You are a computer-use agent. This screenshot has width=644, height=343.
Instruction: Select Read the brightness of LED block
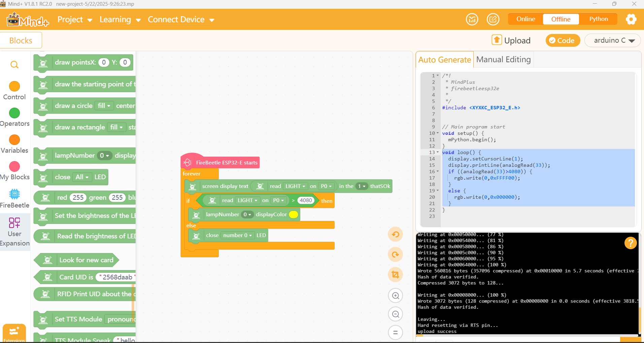coord(85,236)
